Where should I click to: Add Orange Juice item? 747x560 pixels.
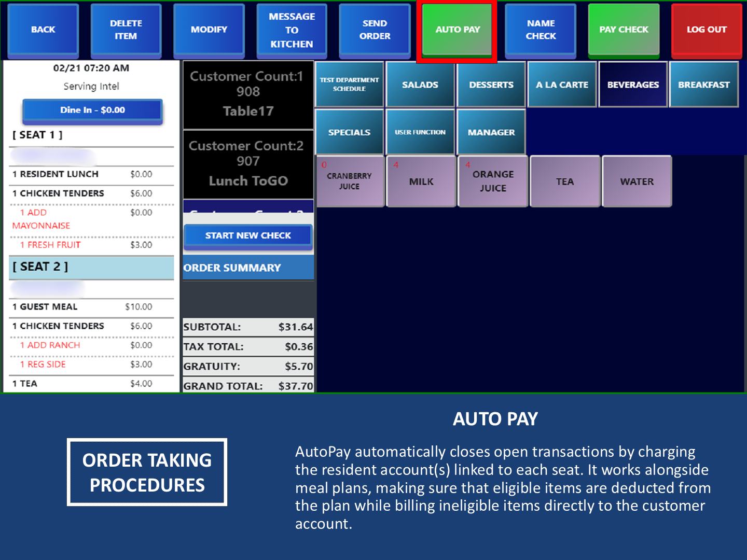click(x=493, y=181)
